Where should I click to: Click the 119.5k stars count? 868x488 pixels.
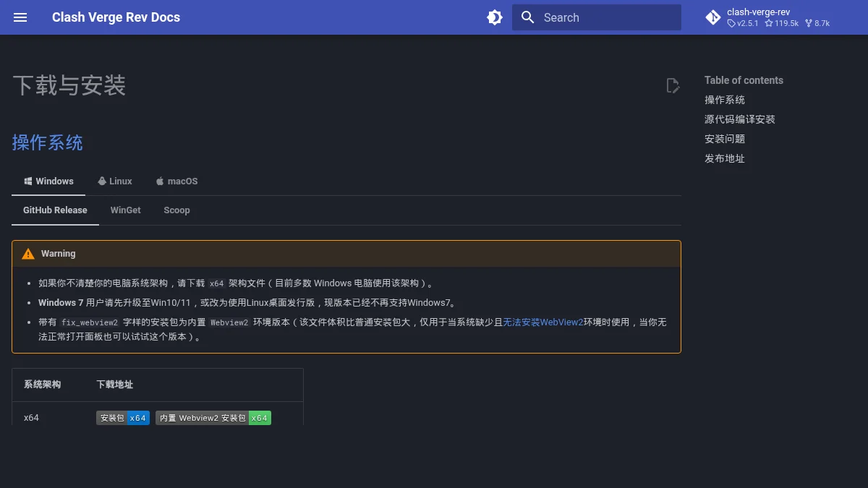782,24
